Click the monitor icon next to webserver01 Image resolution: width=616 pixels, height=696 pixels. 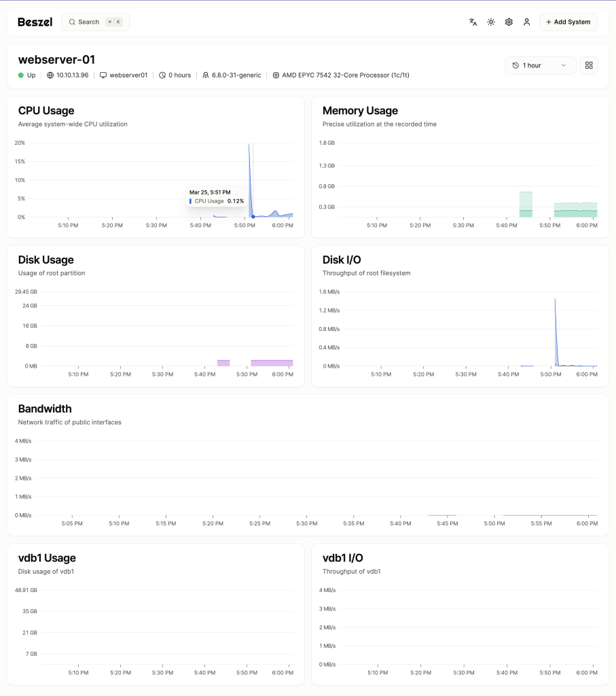coord(103,75)
